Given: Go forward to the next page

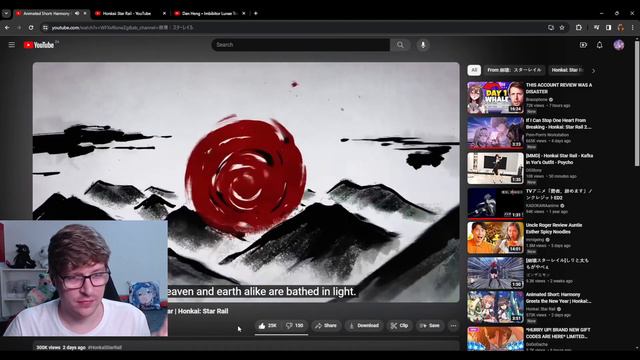Looking at the screenshot, I should tap(19, 27).
